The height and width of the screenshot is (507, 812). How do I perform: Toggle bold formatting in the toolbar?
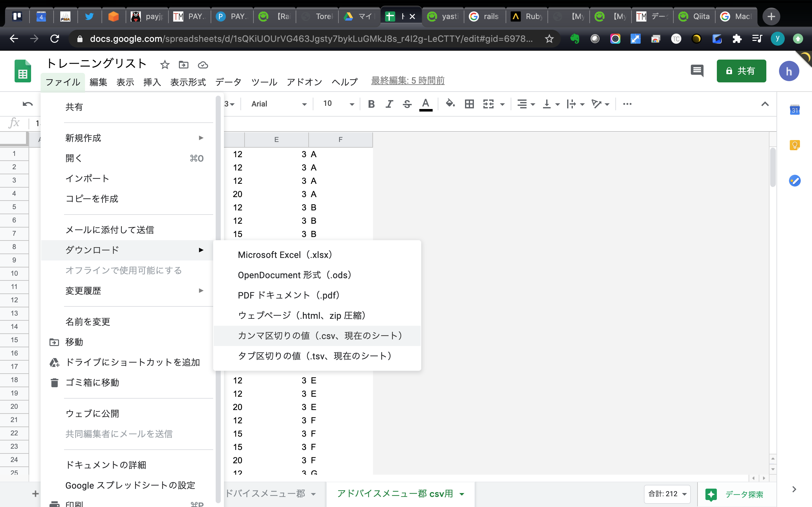pos(371,104)
